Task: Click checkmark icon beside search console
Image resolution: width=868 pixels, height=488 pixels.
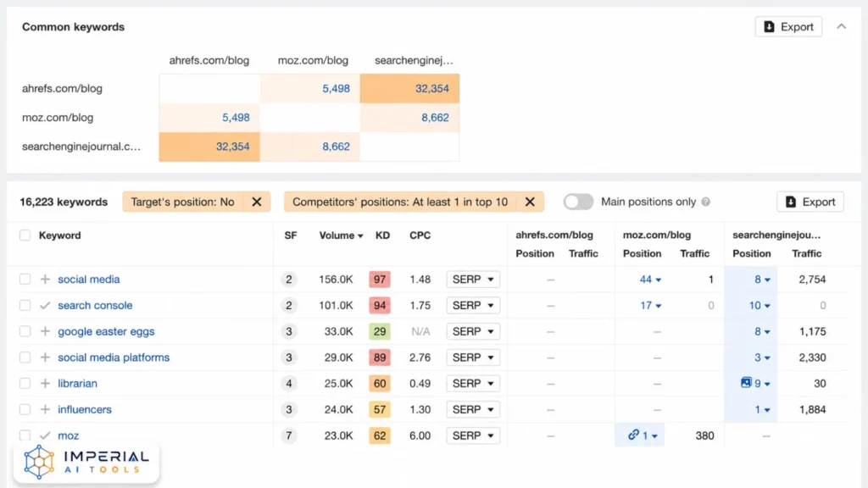Action: [x=46, y=305]
